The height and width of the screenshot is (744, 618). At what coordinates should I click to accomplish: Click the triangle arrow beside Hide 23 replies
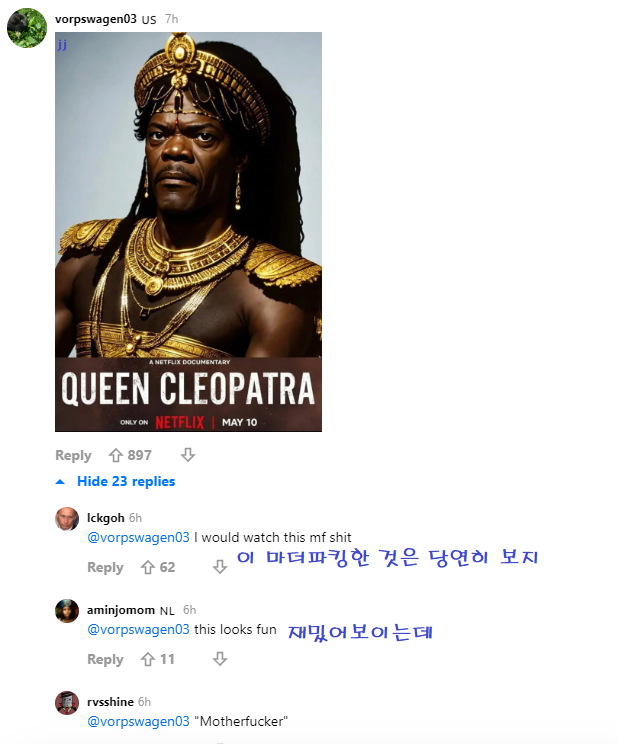60,482
